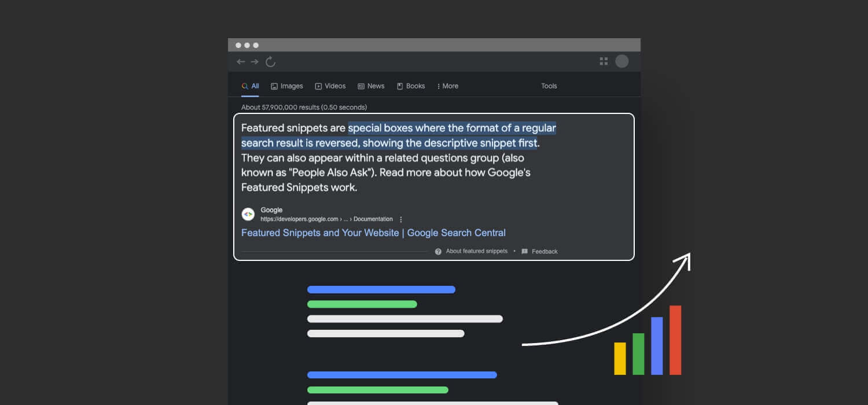
Task: Click the Feedback flag icon
Action: tap(525, 251)
